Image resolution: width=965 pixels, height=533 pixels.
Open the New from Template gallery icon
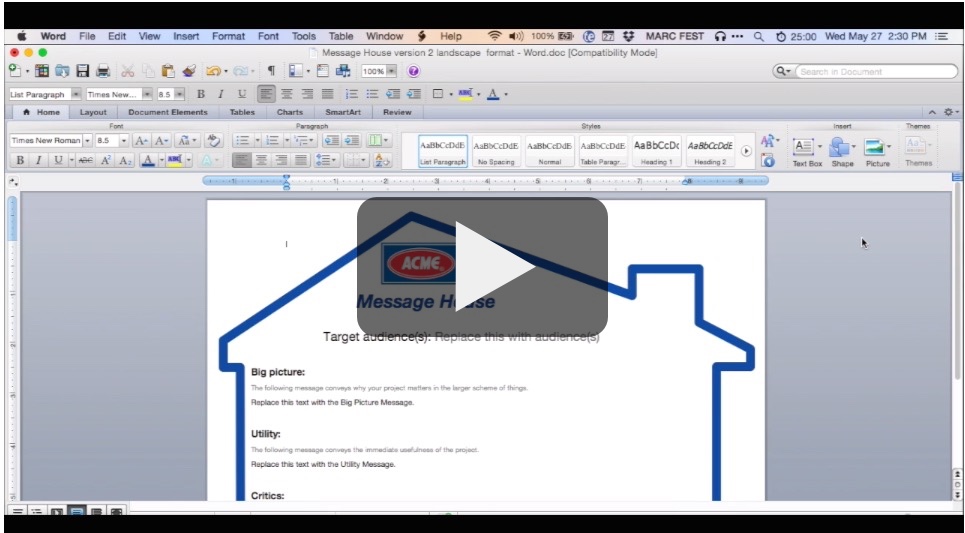point(42,71)
